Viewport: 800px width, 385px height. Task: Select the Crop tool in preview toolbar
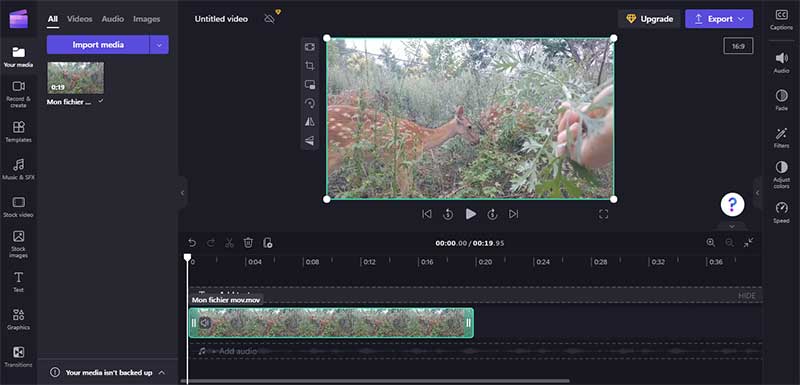(310, 66)
